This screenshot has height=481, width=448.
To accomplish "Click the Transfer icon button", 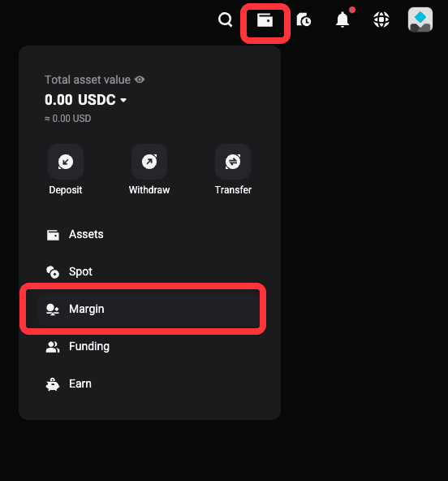I will point(233,162).
